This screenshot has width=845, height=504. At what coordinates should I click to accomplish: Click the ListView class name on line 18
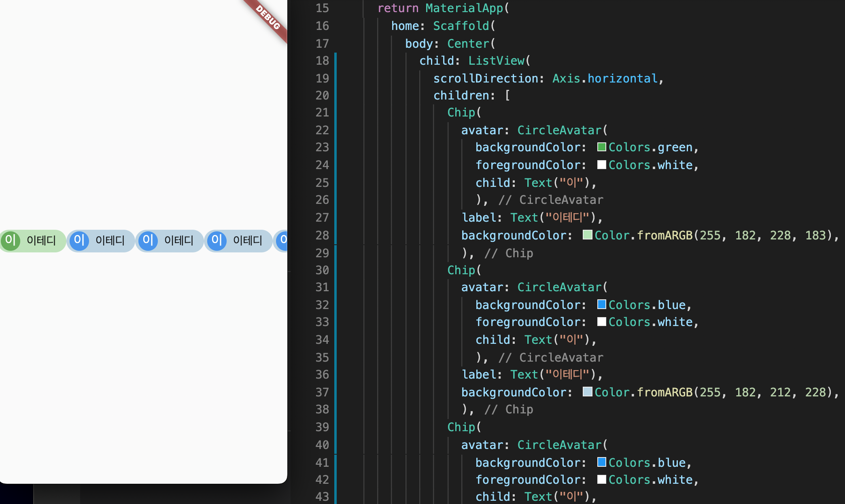[x=496, y=61]
